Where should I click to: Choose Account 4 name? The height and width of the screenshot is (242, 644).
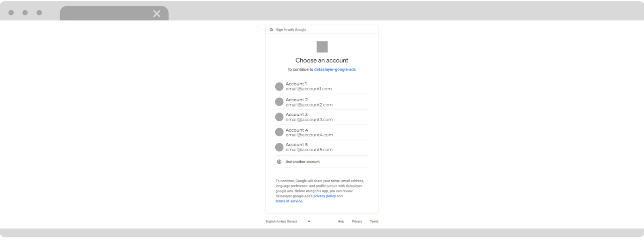[297, 130]
